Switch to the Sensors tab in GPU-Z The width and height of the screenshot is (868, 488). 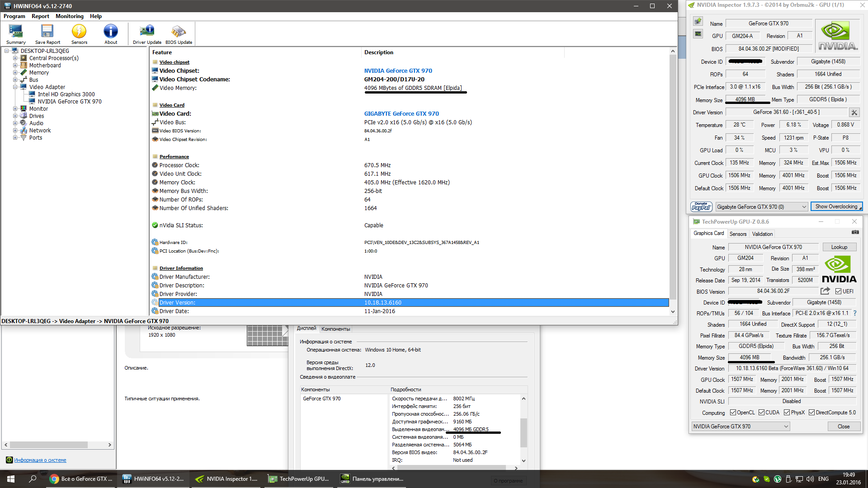point(738,234)
